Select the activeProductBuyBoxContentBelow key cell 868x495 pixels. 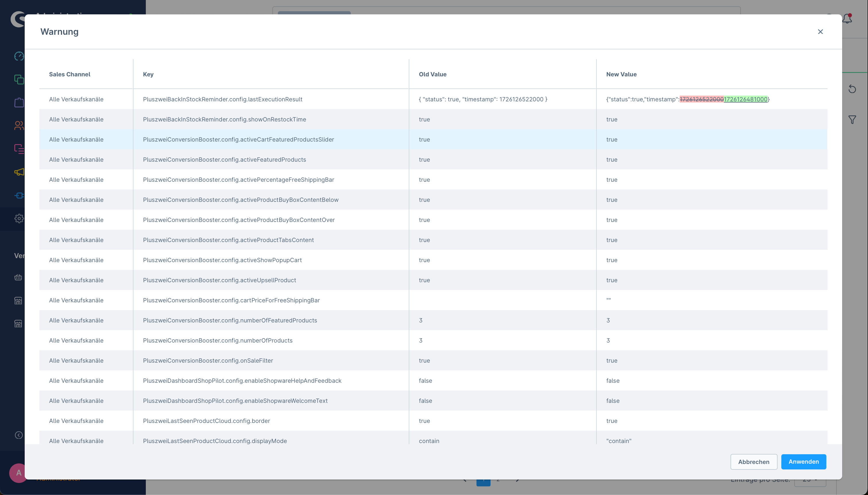[x=271, y=200]
